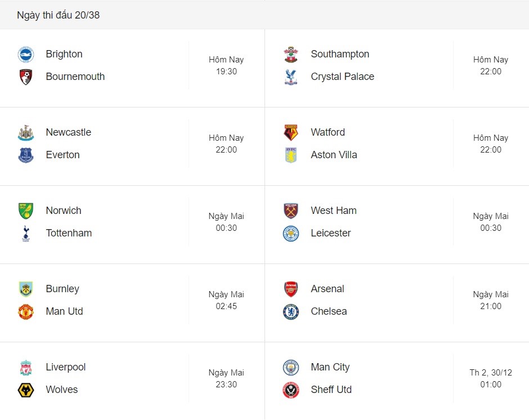Click the Bournemouth club crest
Image resolution: width=529 pixels, height=420 pixels.
[x=26, y=77]
